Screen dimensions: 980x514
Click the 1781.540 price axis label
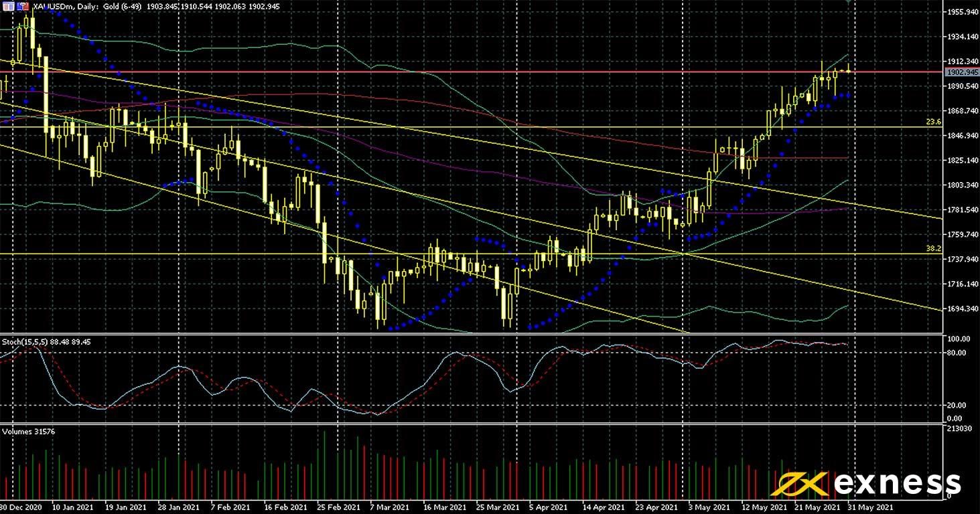point(963,210)
